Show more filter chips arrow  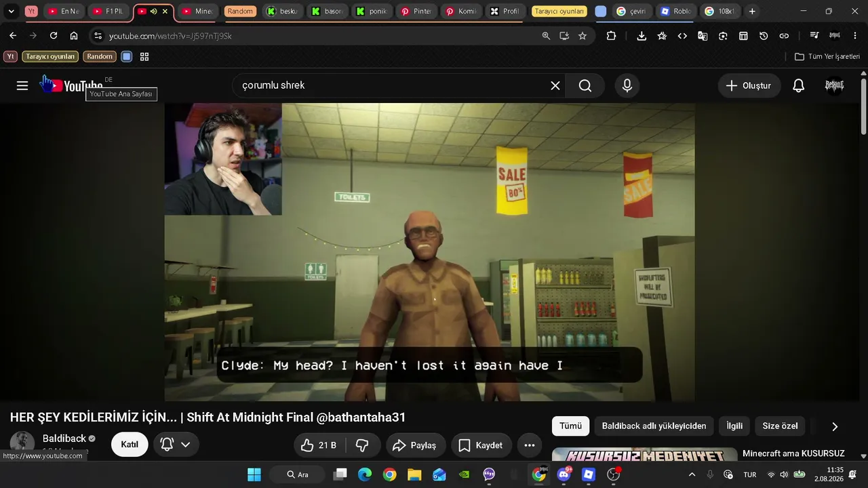[835, 426]
